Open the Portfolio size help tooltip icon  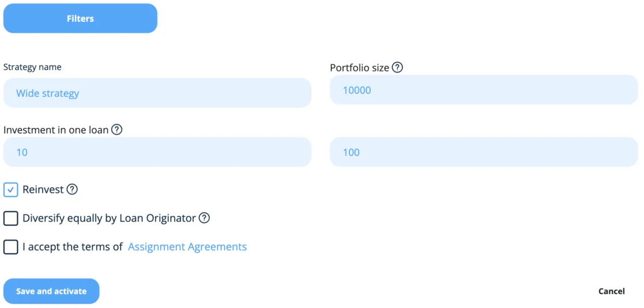(397, 68)
